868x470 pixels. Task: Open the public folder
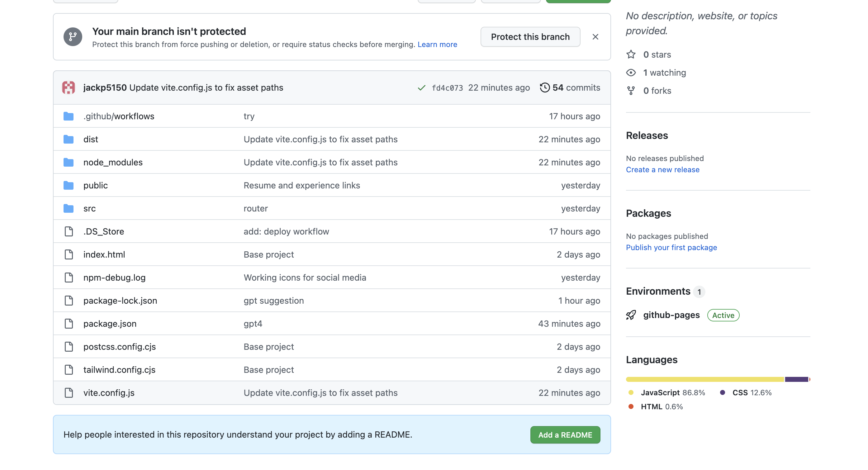click(x=95, y=185)
